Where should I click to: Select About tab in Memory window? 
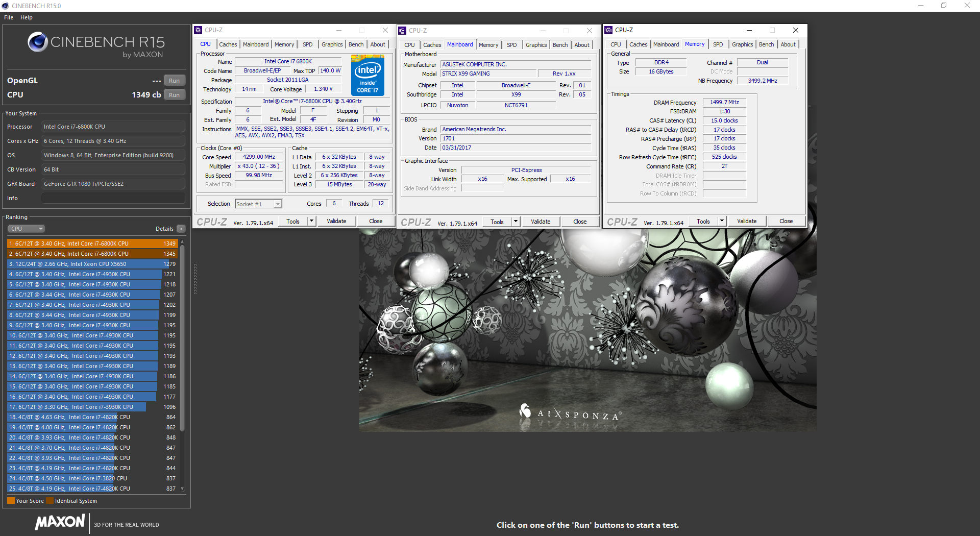tap(788, 44)
